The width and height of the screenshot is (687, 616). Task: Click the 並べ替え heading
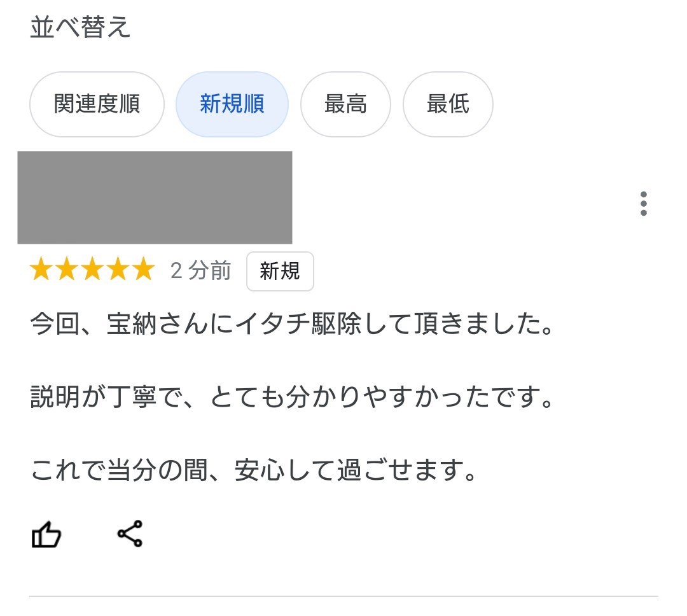point(80,28)
